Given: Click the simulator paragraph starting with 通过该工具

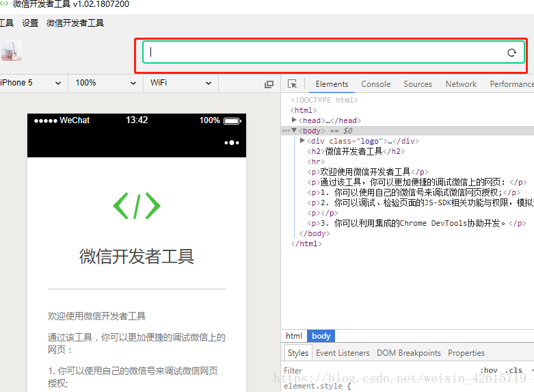Looking at the screenshot, I should coord(137,343).
